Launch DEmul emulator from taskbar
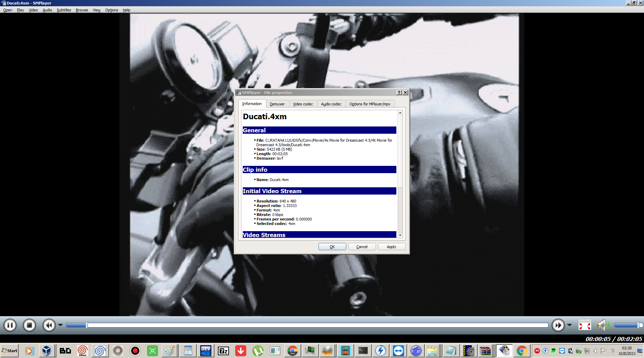The width and height of the screenshot is (644, 358). pos(82,351)
